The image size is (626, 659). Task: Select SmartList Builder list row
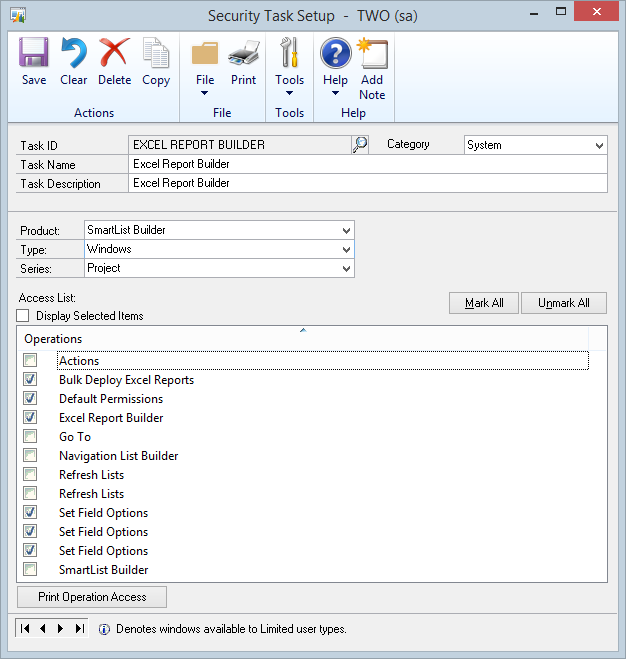[322, 569]
